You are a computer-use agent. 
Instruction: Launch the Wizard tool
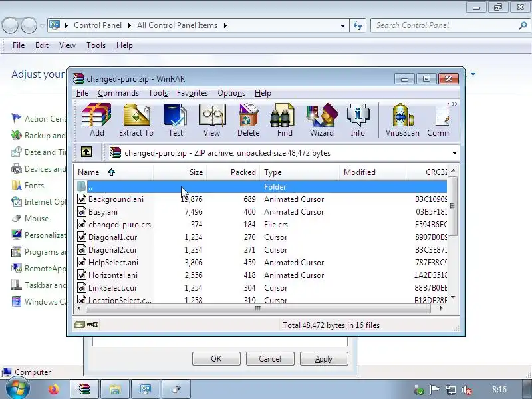322,120
